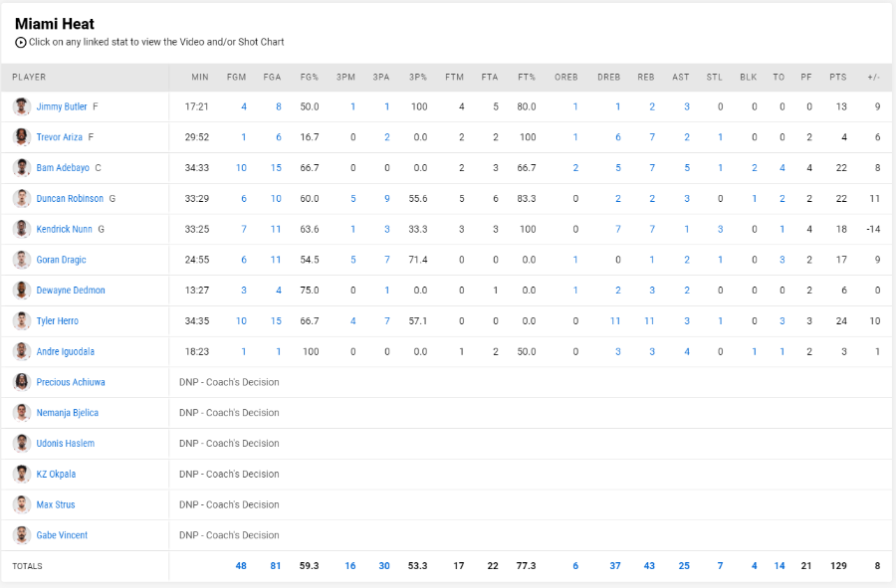View Kendrick Nunn's 7 defensive rebounds
This screenshot has height=588, width=896.
point(617,229)
